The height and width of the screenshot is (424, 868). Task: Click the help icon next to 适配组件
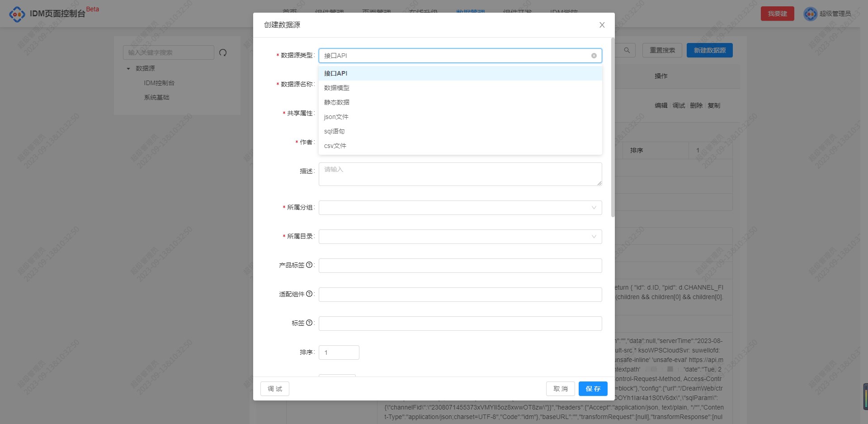tap(309, 294)
